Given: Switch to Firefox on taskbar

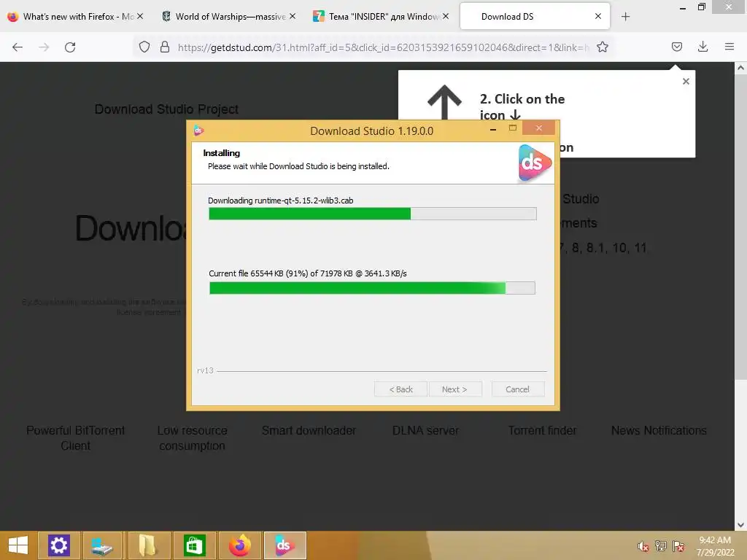Looking at the screenshot, I should [239, 545].
